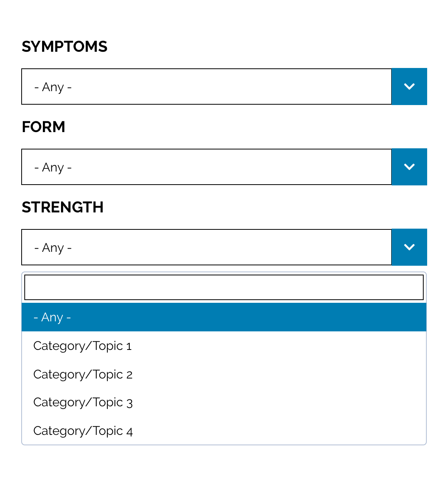The width and height of the screenshot is (448, 482).
Task: Click '- Any -' value shown under Strength heading
Action: click(x=53, y=248)
